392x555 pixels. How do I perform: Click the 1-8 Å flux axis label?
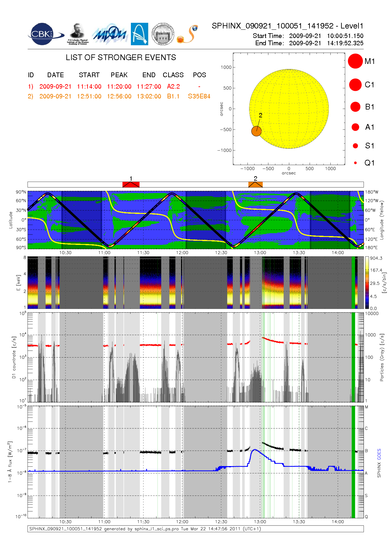(10, 462)
